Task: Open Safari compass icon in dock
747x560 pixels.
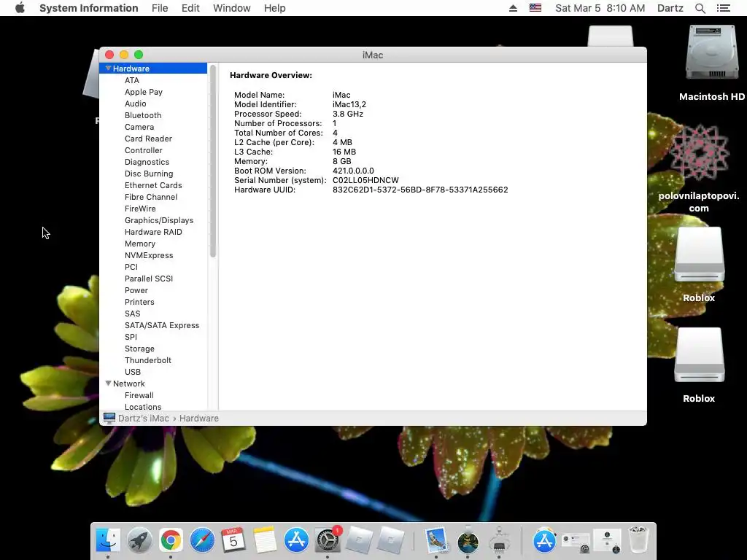Action: (202, 540)
